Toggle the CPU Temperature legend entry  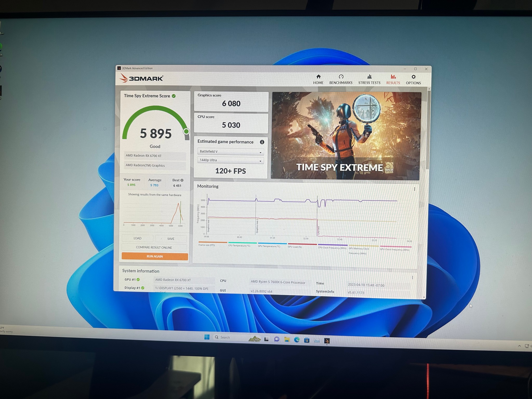click(242, 244)
